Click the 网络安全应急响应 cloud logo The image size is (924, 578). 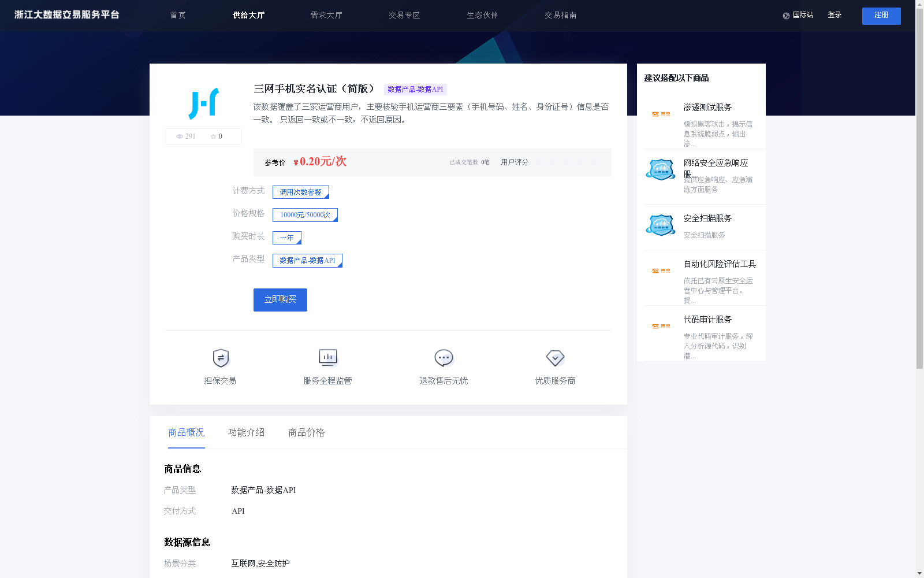[661, 170]
